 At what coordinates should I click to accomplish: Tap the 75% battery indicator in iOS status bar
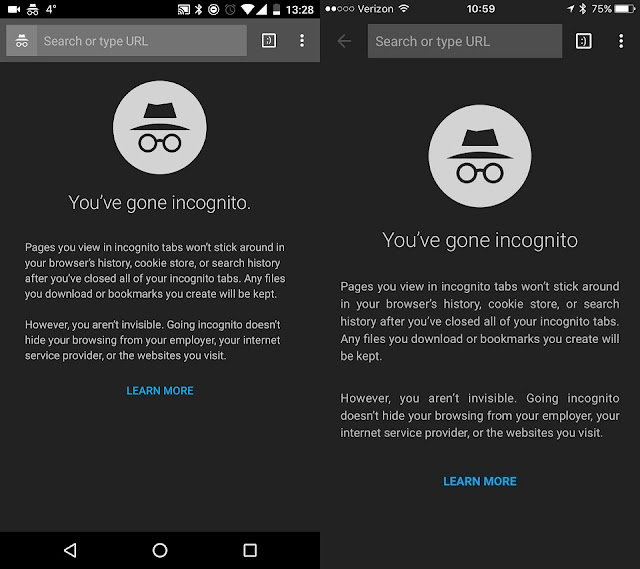pyautogui.click(x=613, y=9)
